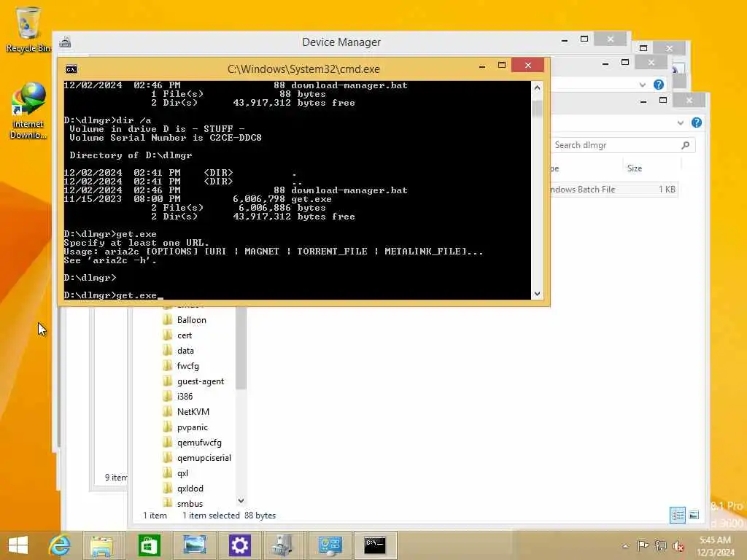Launch Internet Explorer from the taskbar

pos(60,545)
